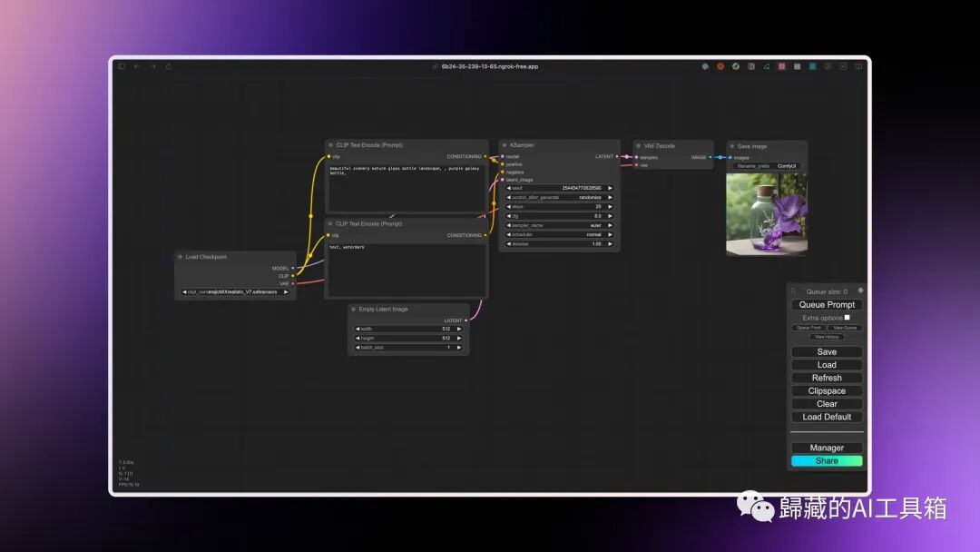Collapse the KSampler node via its title dot
The image size is (980, 552).
click(505, 145)
